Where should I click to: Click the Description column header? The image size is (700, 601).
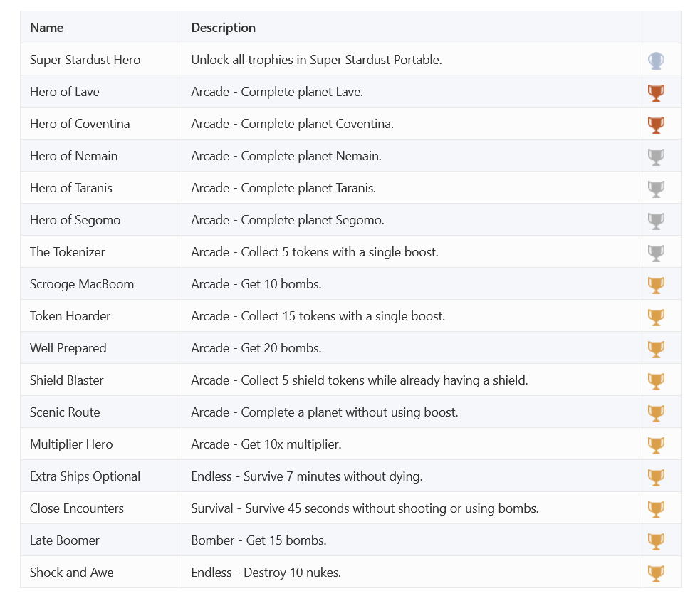223,28
